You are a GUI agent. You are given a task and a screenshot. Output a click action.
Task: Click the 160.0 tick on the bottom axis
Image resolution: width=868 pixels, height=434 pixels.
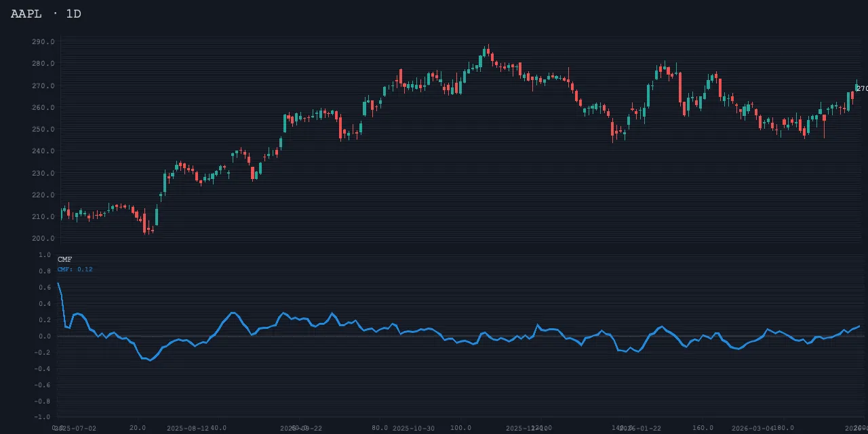[703, 428]
